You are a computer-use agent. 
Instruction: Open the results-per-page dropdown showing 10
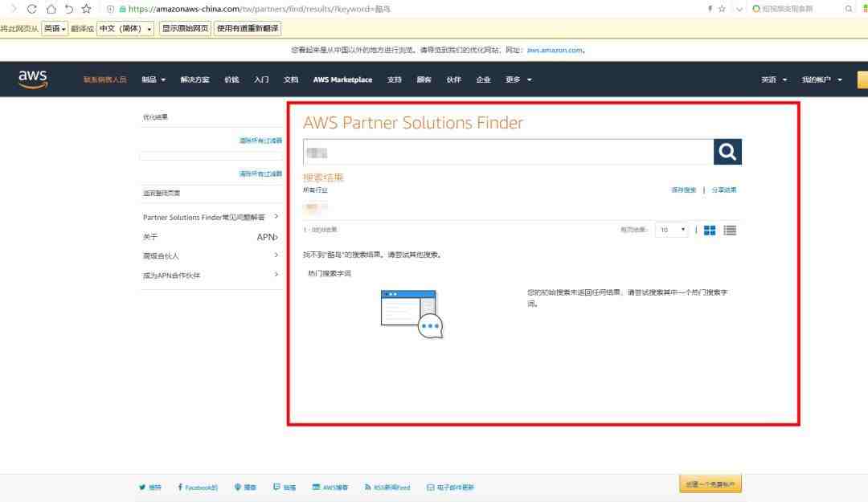(x=671, y=230)
